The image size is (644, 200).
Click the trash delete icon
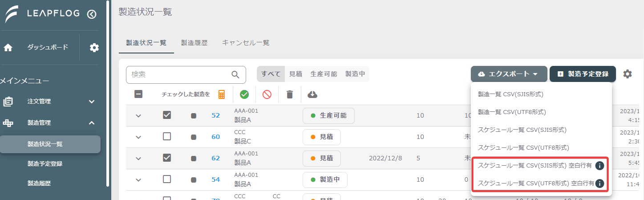click(x=290, y=94)
